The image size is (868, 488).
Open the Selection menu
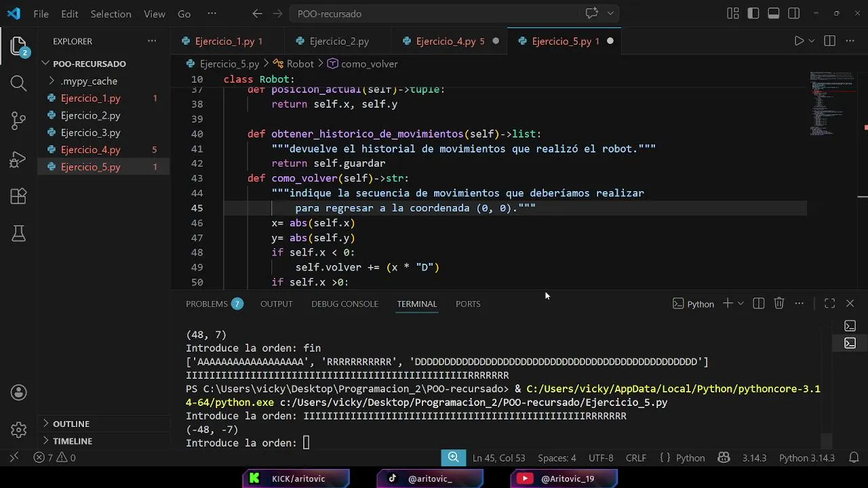coord(111,14)
